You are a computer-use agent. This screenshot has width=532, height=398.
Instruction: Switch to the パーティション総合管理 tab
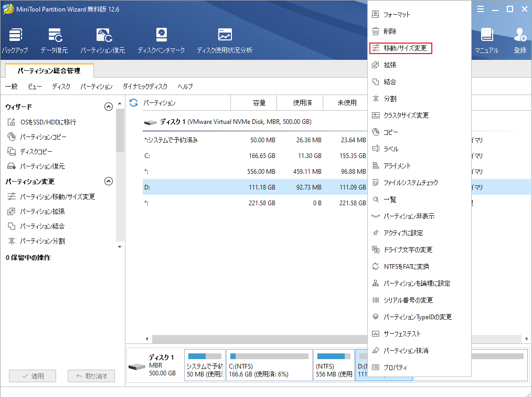[x=49, y=70]
